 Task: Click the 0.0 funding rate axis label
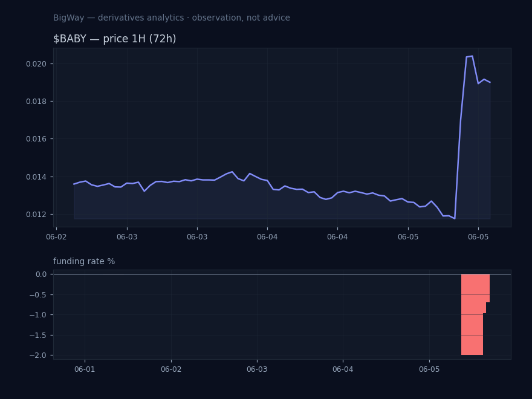click(41, 274)
